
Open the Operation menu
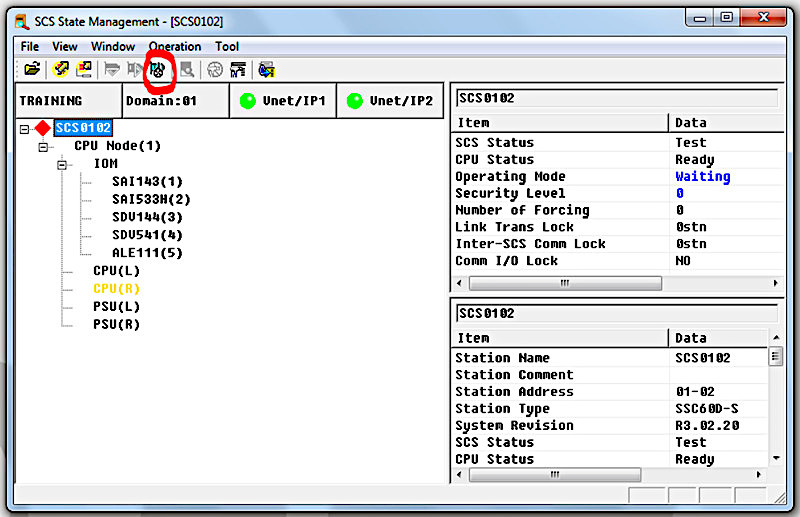click(x=175, y=46)
